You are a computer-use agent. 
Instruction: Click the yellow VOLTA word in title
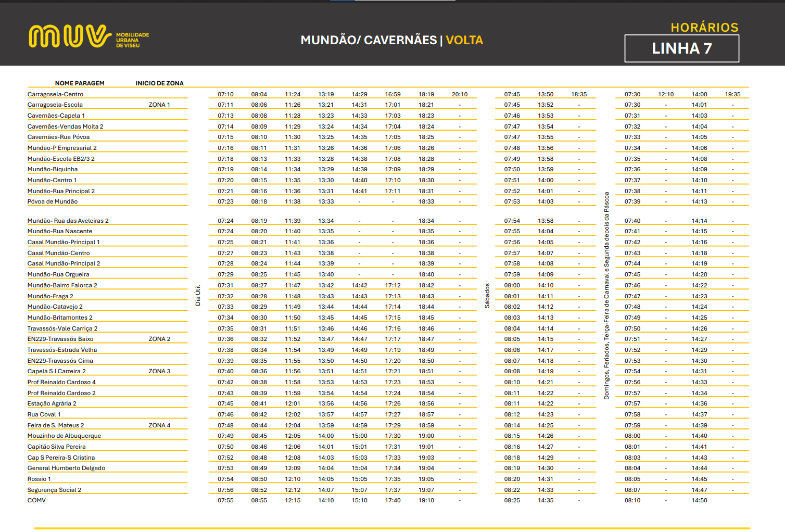[x=464, y=40]
